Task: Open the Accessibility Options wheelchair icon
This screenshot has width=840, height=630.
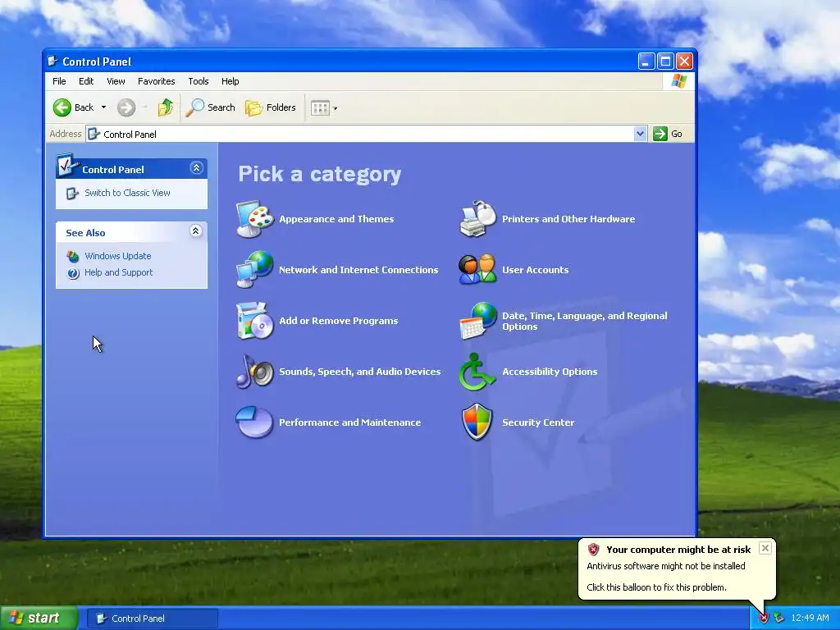Action: [477, 372]
